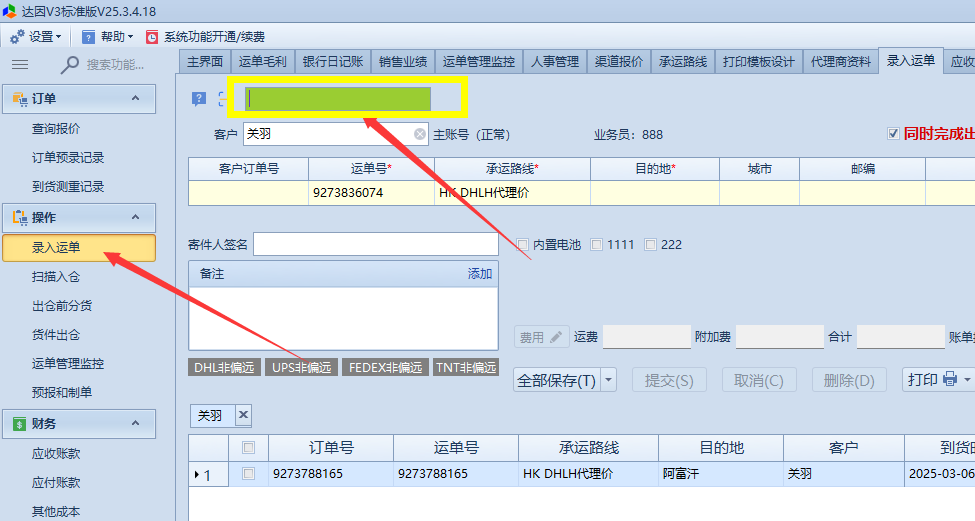The height and width of the screenshot is (521, 975).
Task: Open 系统功能开通/续费 clock icon
Action: tap(152, 37)
